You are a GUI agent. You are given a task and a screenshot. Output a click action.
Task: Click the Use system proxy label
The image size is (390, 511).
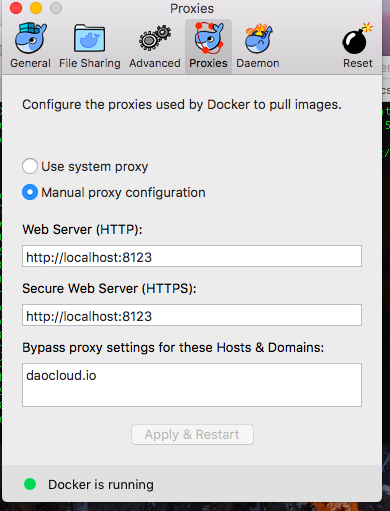[x=95, y=166]
